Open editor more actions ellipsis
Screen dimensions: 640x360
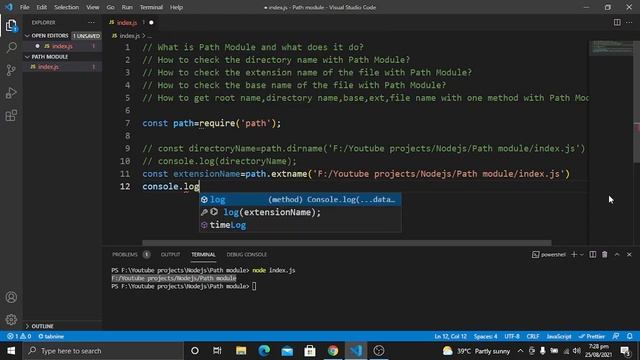point(629,22)
